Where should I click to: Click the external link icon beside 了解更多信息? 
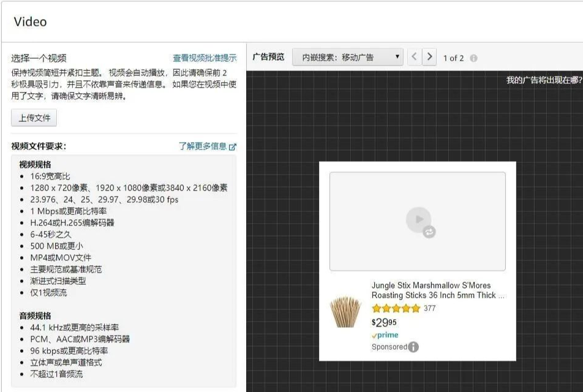(233, 147)
